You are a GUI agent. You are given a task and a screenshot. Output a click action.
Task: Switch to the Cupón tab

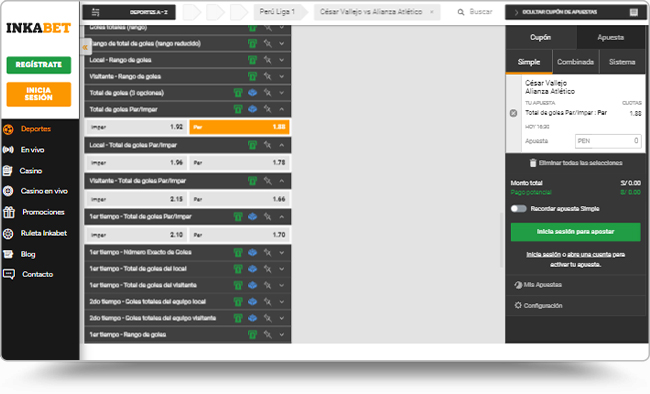tap(541, 38)
